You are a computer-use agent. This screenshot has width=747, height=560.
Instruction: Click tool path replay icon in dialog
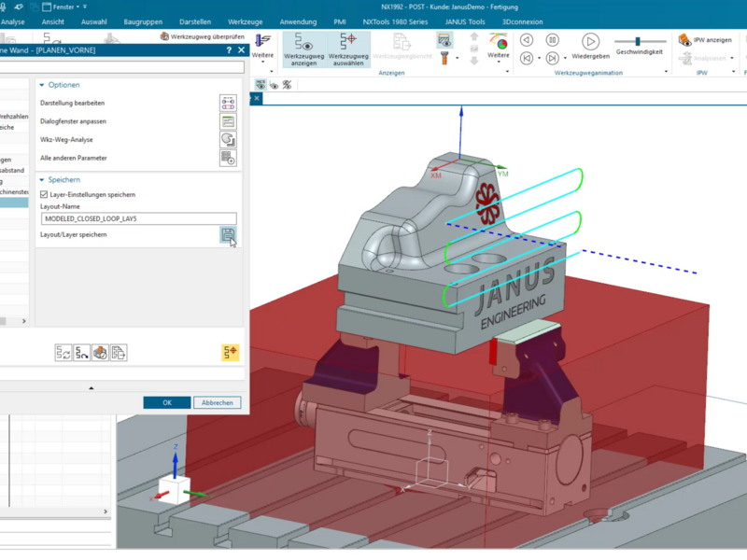[x=81, y=353]
